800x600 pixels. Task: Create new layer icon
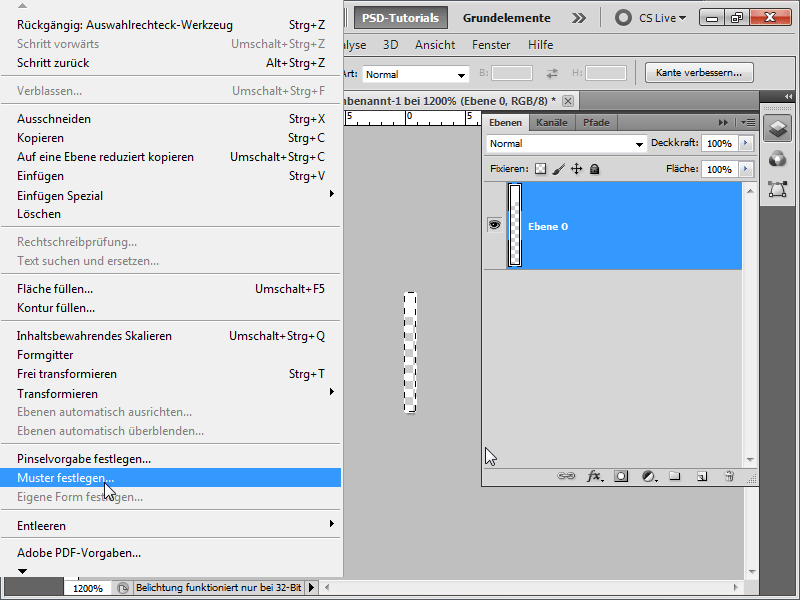click(702, 476)
